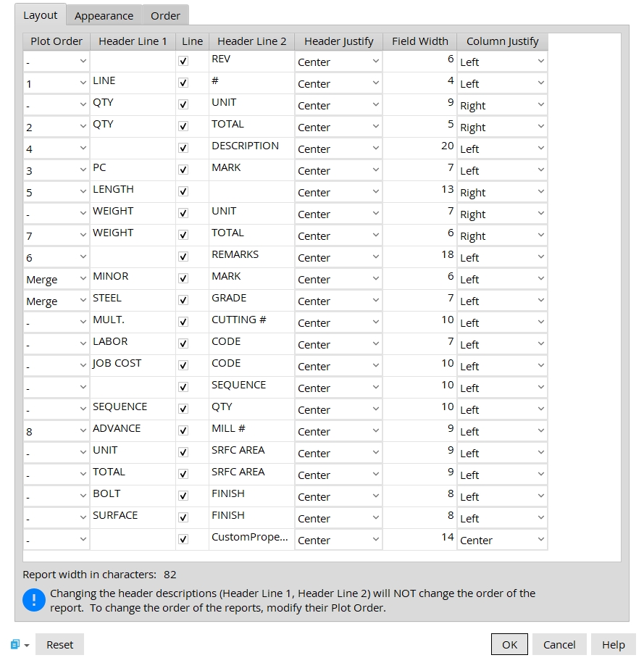Uncheck Line checkbox in DESCRIPTION row
The image size is (644, 663).
coord(183,149)
